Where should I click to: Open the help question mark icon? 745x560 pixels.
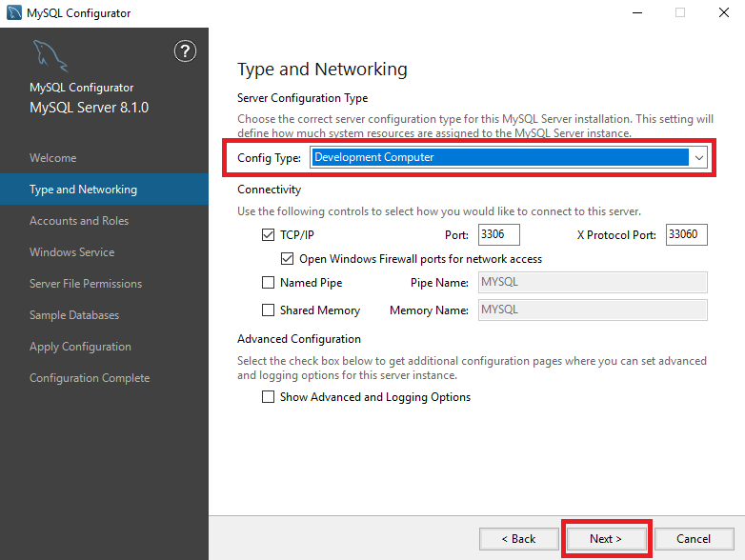185,51
